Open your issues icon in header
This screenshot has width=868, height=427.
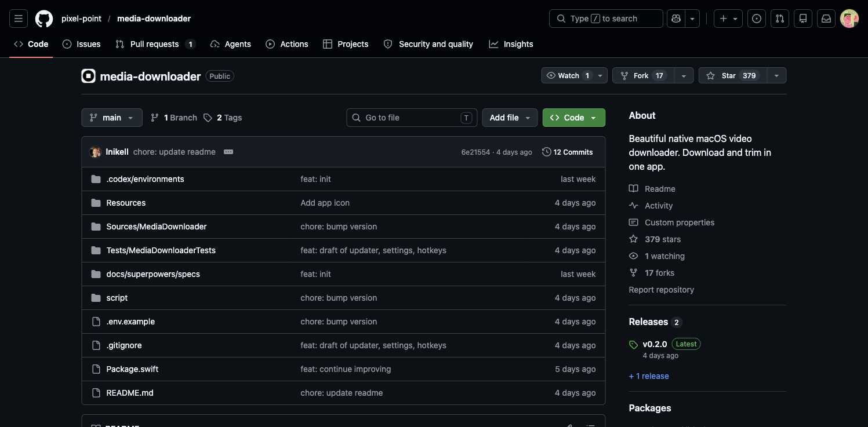point(757,19)
